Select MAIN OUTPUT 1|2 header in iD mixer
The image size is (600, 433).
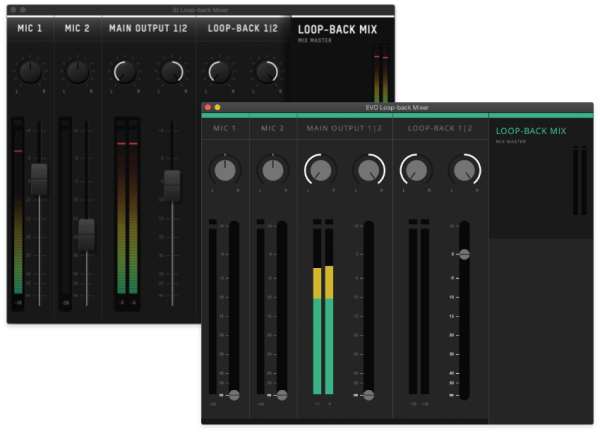148,28
